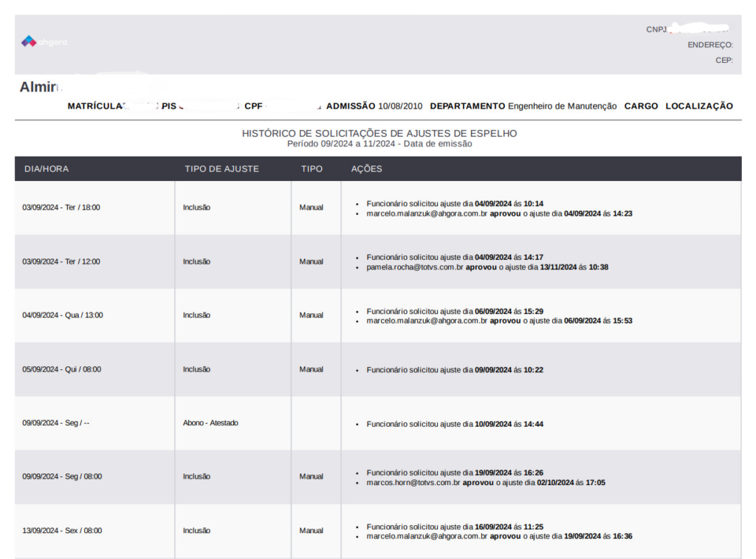Click the pamela.rocha@totvs.com.br email address

[x=415, y=267]
